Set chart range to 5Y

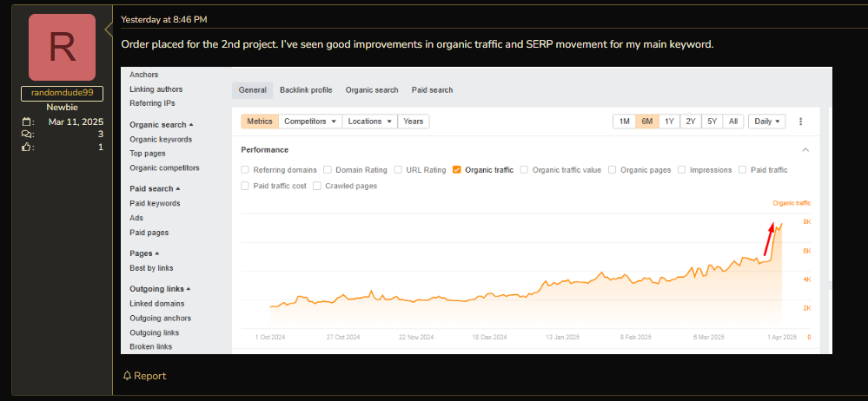coord(712,122)
